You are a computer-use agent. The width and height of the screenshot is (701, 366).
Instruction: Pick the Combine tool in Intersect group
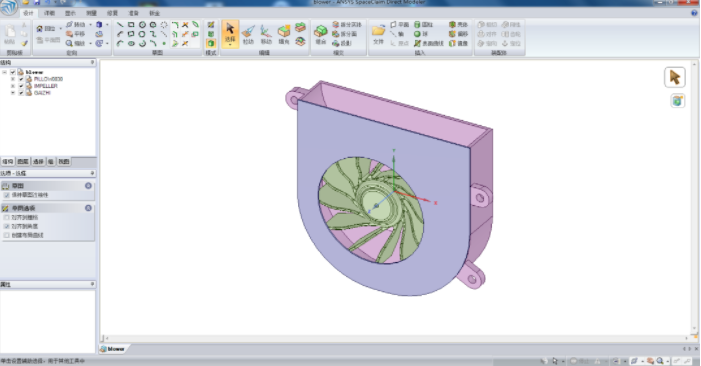(321, 34)
